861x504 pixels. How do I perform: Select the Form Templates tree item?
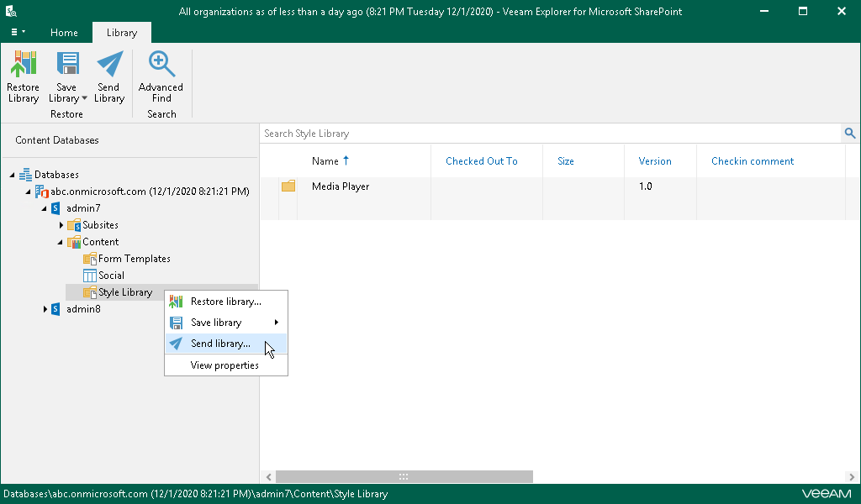(134, 259)
